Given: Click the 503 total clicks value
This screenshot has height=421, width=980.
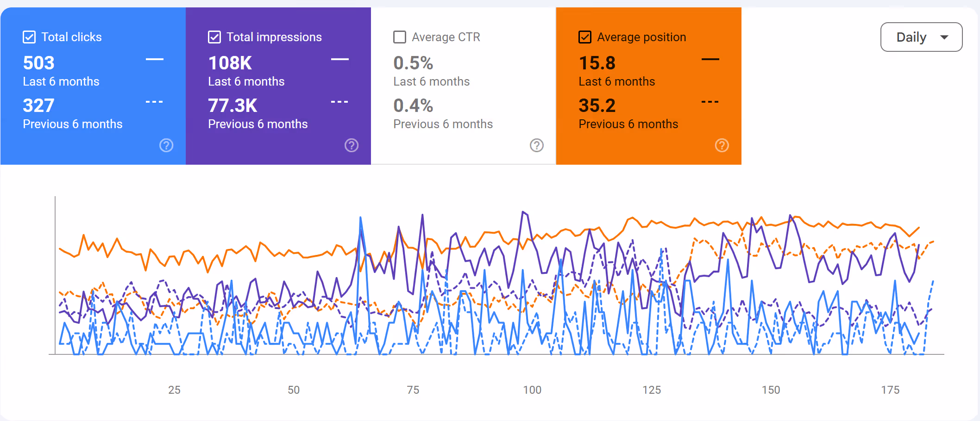Looking at the screenshot, I should point(39,63).
